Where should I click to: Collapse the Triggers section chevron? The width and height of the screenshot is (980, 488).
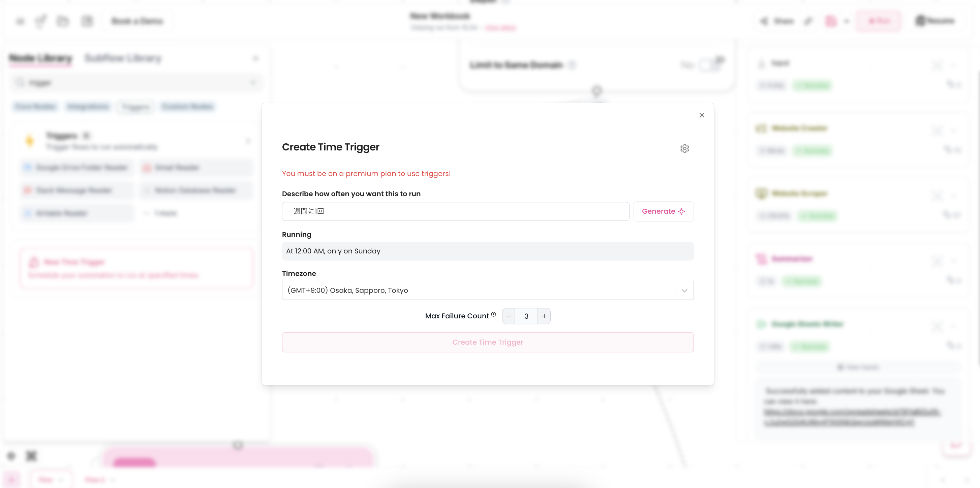(248, 141)
